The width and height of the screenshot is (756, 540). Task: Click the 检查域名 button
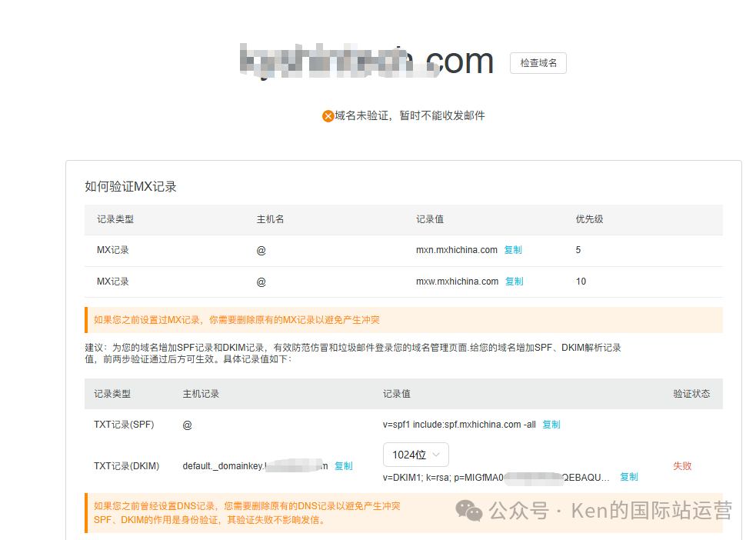pos(538,63)
